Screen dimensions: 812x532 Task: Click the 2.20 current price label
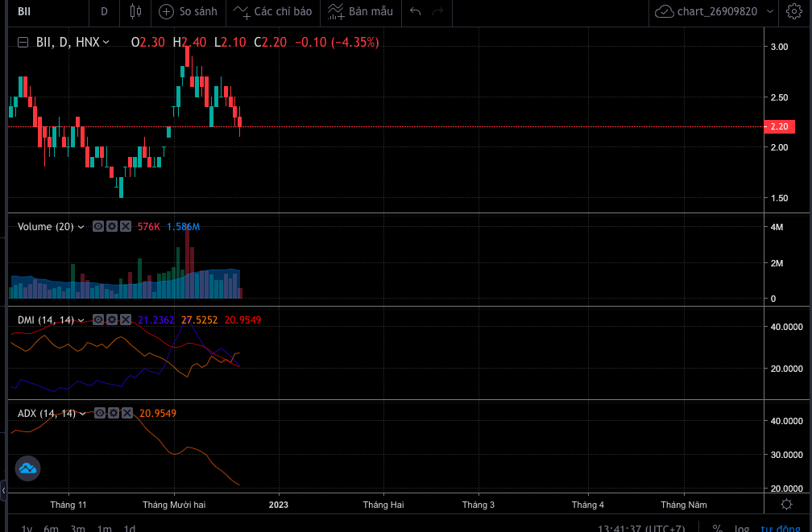(780, 127)
